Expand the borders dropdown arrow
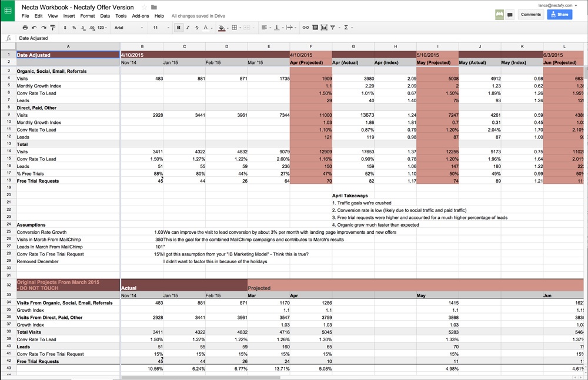 pos(240,28)
